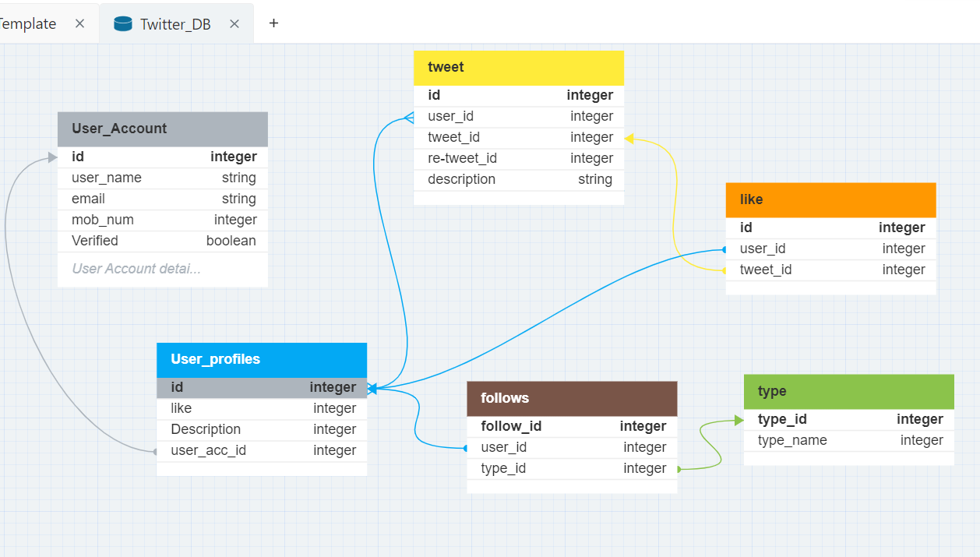980x557 pixels.
Task: Select the tweet table header
Action: [x=519, y=68]
